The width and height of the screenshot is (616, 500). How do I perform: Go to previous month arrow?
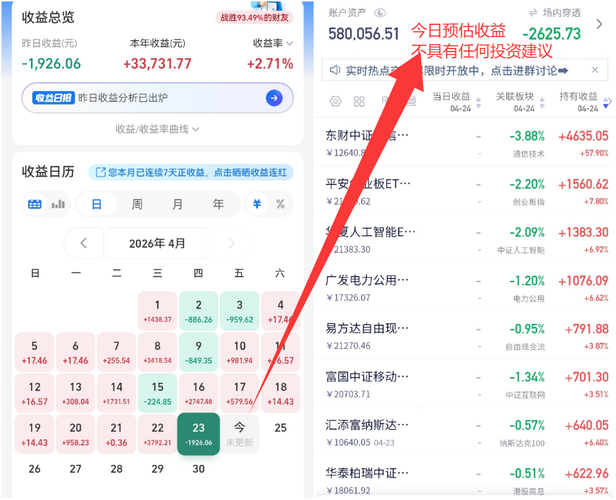[84, 243]
